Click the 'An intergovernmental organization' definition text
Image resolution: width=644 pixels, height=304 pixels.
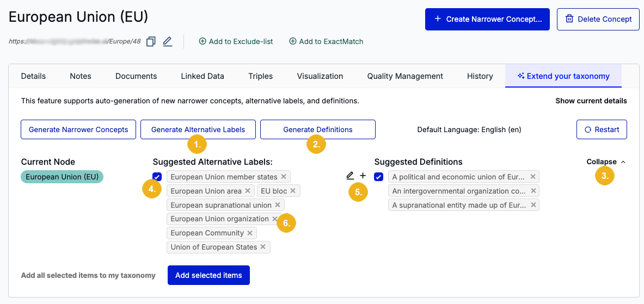[x=459, y=191]
